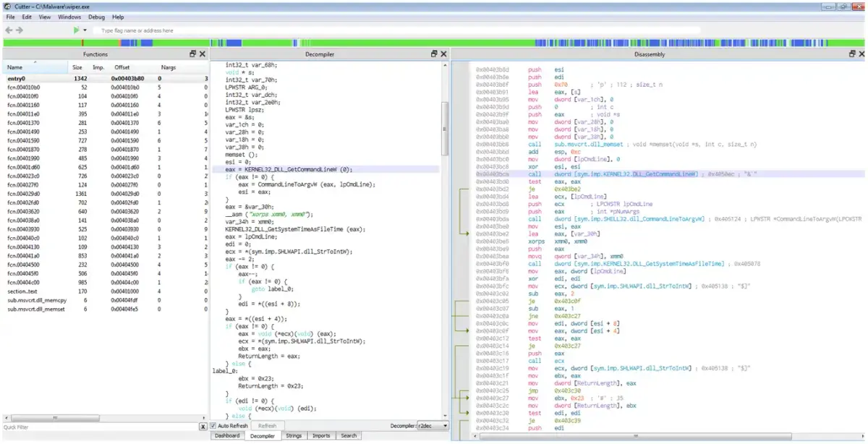Float the Functions panel
Screen dimensions: 868x444
click(x=193, y=54)
